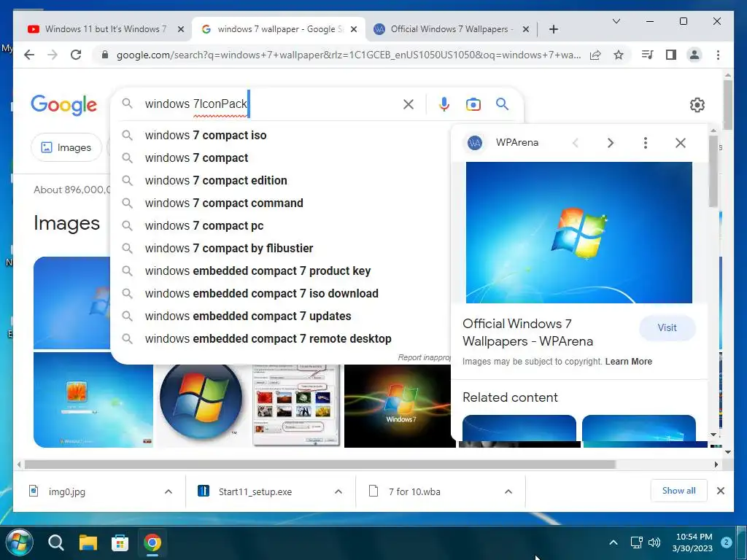
Task: Click the address bar URL
Action: tap(348, 55)
